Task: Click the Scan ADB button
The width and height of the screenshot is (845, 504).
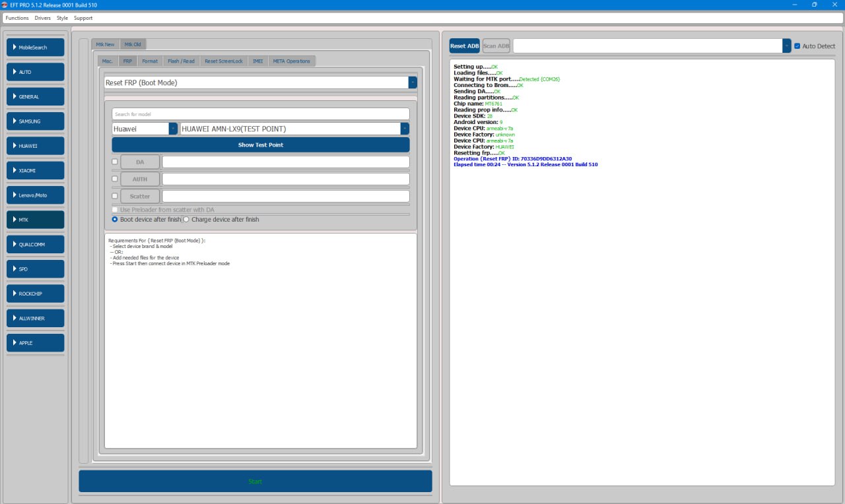Action: coord(496,46)
